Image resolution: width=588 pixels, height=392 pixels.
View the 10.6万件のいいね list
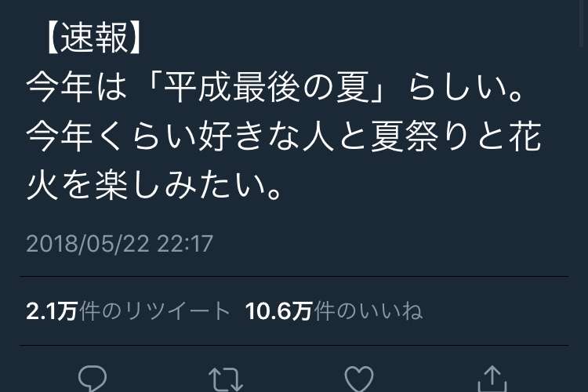pos(334,311)
